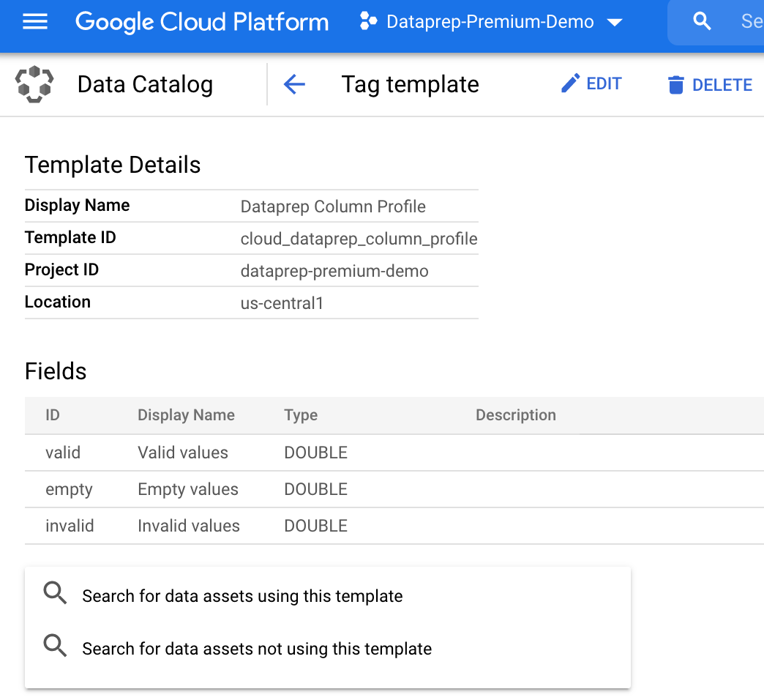This screenshot has width=764, height=700.
Task: Select DOUBLE type in the valid row
Action: [x=315, y=453]
